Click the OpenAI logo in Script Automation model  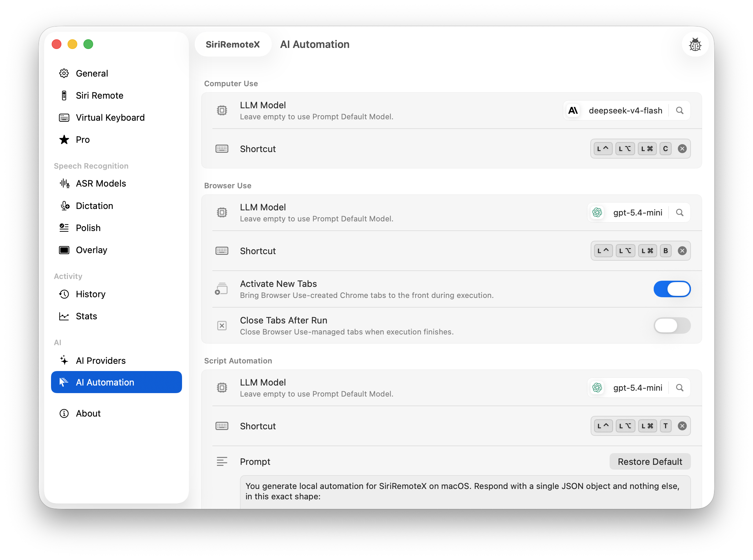598,388
